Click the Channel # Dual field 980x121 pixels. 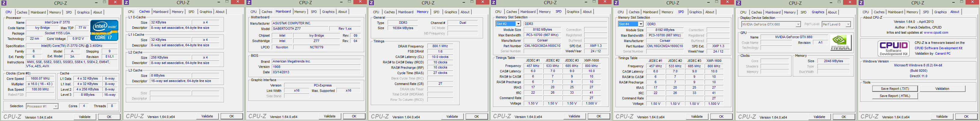(463, 23)
